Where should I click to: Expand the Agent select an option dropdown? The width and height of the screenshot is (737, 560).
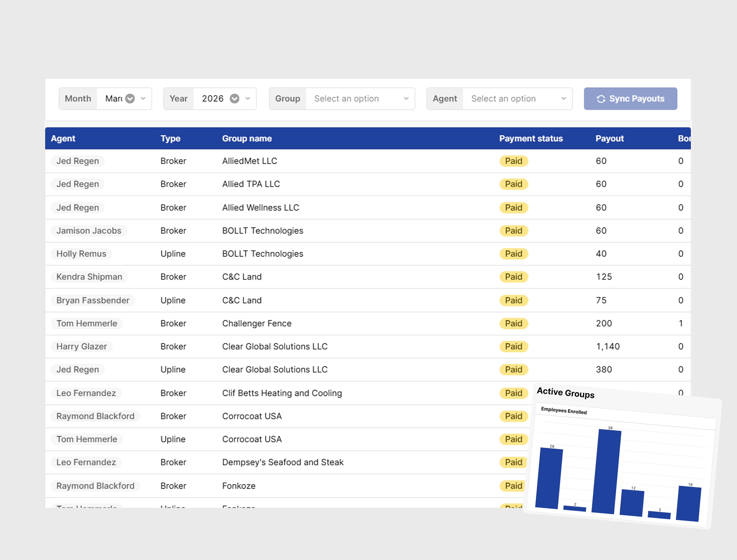[517, 99]
